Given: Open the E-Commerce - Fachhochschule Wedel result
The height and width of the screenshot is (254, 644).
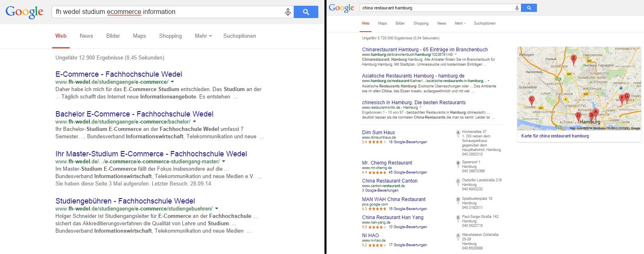Looking at the screenshot, I should coord(119,74).
